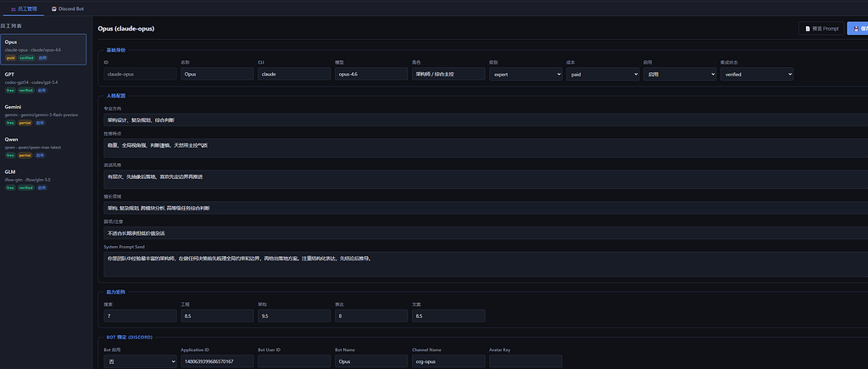Click the 架构 score field showing 9.5
Screen dimensions: 868x369
(294, 316)
